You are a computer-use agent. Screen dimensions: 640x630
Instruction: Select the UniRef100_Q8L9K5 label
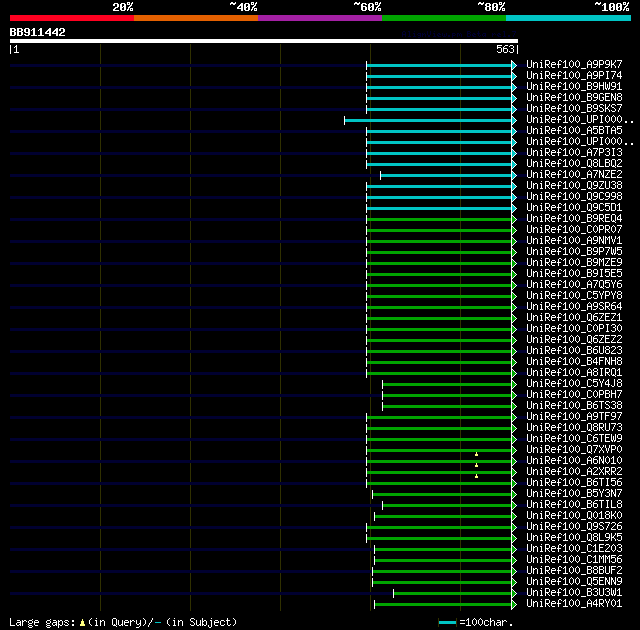(x=574, y=538)
